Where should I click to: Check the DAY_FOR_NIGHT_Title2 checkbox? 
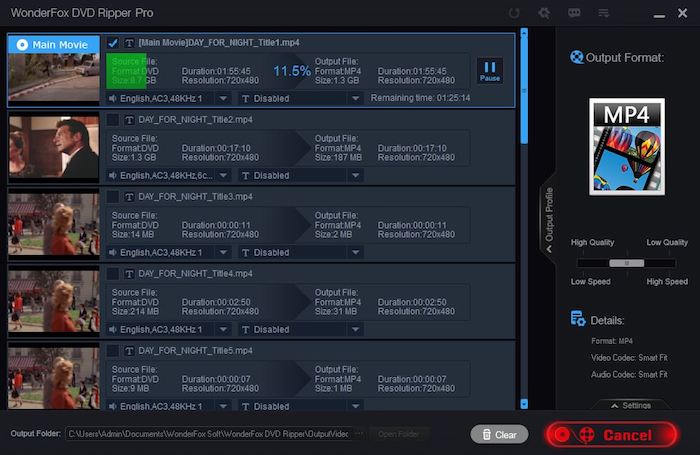[x=112, y=120]
